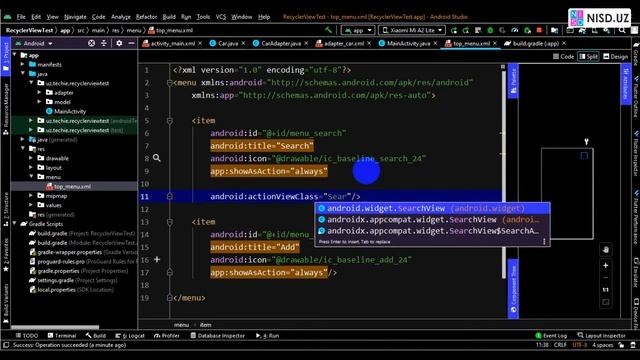Click the Debug app bug icon

[490, 30]
